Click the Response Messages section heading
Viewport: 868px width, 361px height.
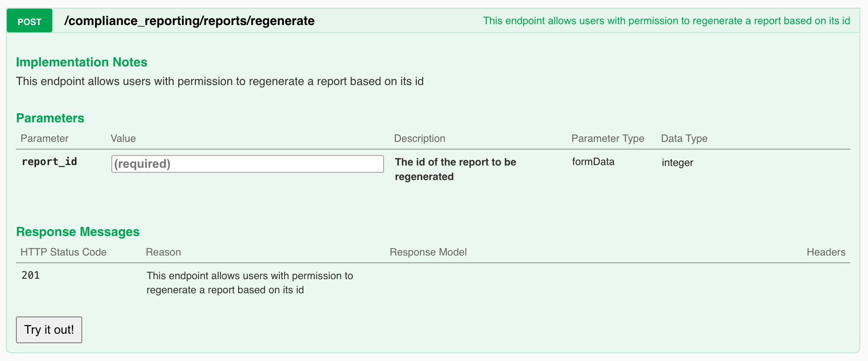tap(77, 232)
